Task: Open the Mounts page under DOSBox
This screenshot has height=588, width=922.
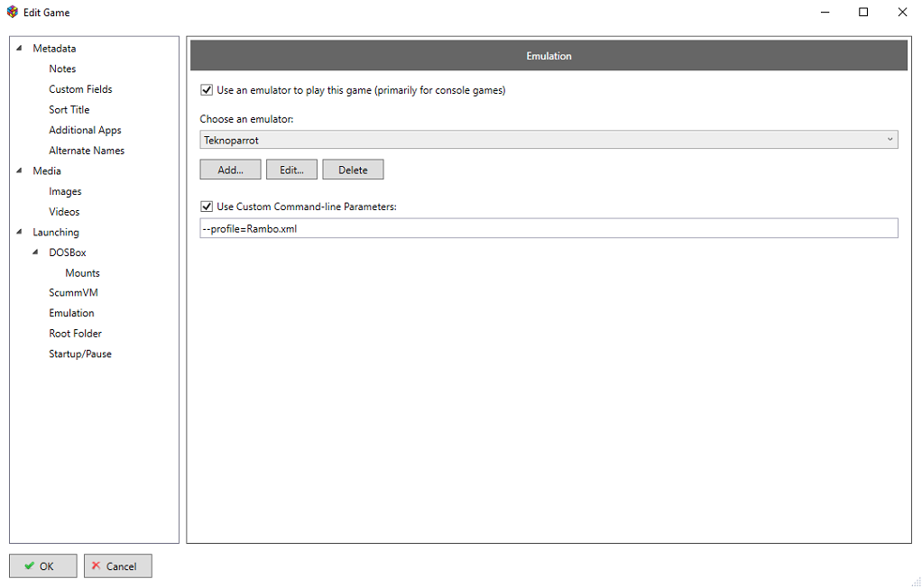Action: point(82,273)
